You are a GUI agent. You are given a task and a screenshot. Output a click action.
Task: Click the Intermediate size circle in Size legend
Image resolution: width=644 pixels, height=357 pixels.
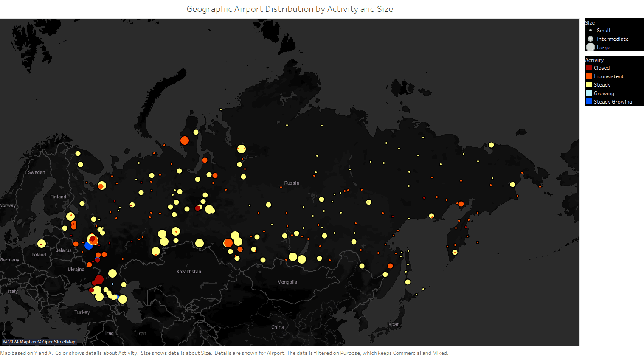591,39
